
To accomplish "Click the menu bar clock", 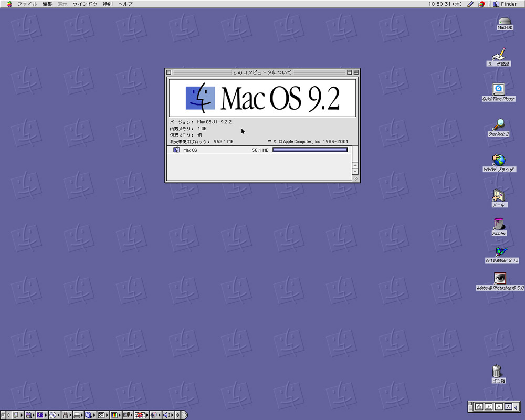I will point(445,4).
